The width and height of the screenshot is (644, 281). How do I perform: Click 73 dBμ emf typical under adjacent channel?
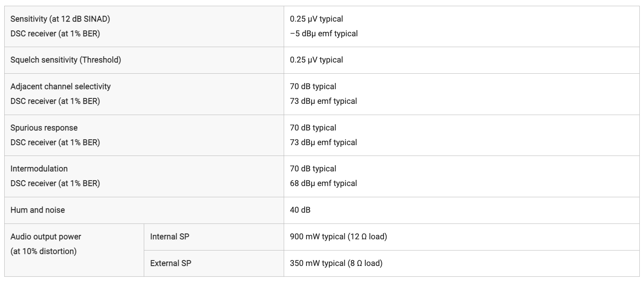coord(324,101)
